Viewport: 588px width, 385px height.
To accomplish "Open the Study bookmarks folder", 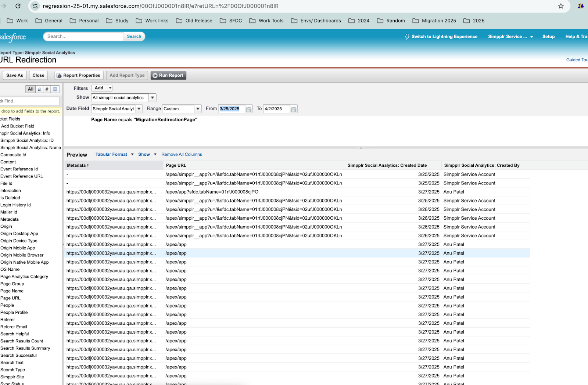I will pos(117,21).
